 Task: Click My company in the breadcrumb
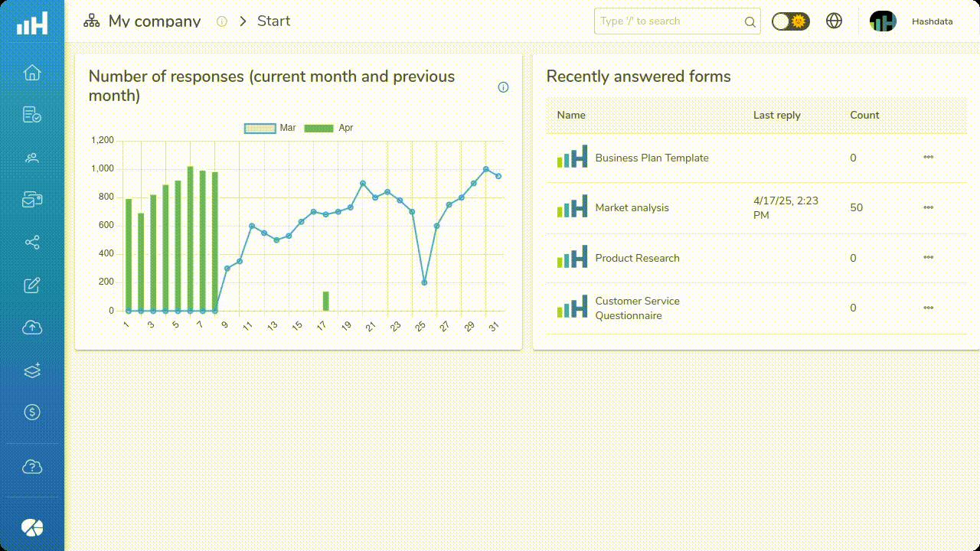click(x=154, y=21)
